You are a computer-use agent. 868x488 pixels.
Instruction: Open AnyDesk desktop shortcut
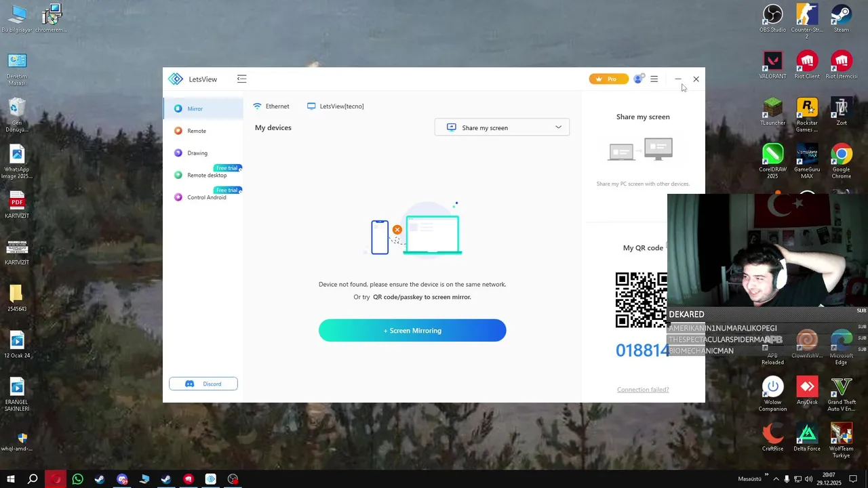tap(807, 391)
